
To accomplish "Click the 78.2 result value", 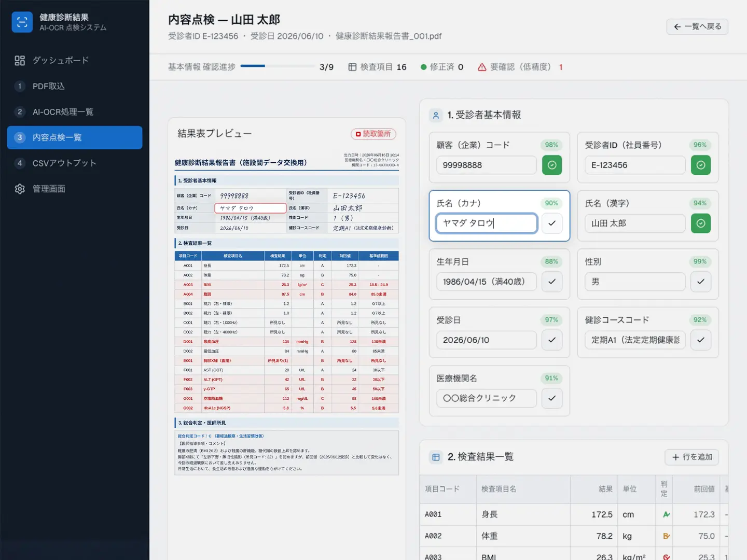I will pyautogui.click(x=604, y=536).
